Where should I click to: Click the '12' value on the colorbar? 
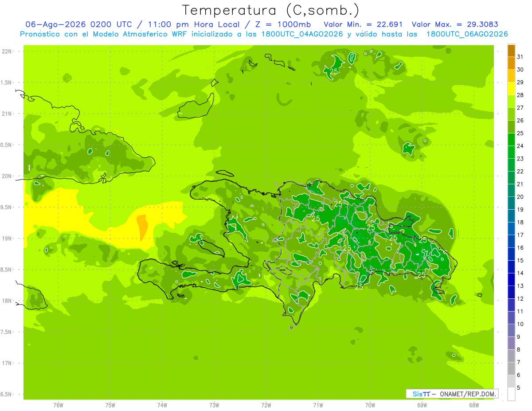click(x=520, y=298)
